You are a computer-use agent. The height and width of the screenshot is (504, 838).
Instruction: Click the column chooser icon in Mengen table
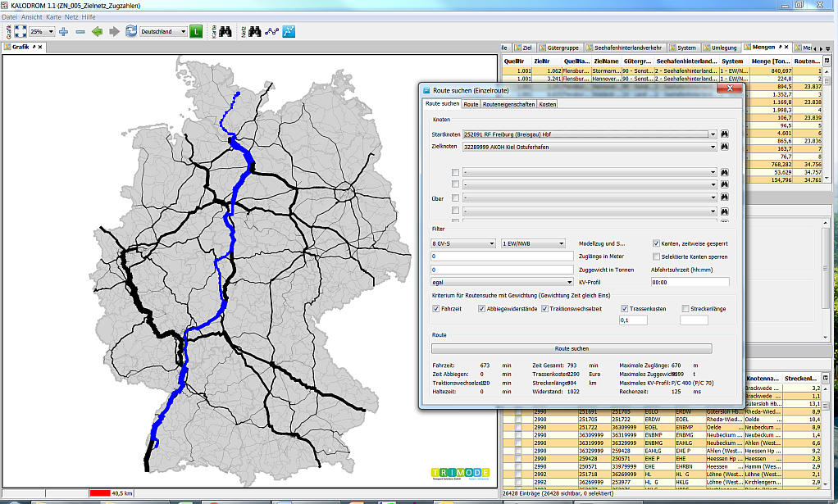click(827, 61)
